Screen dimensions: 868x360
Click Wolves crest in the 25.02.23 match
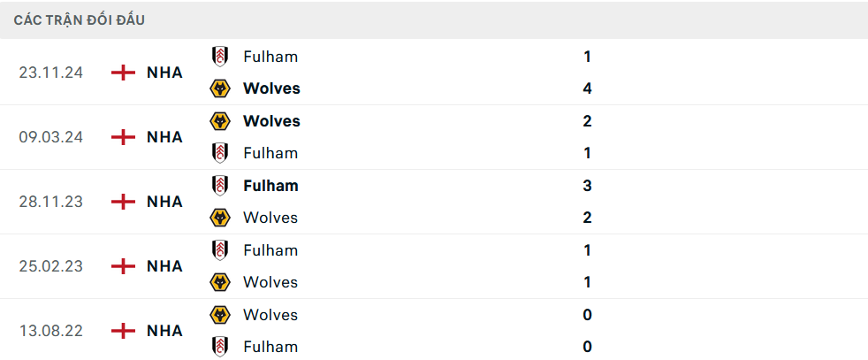pos(219,282)
